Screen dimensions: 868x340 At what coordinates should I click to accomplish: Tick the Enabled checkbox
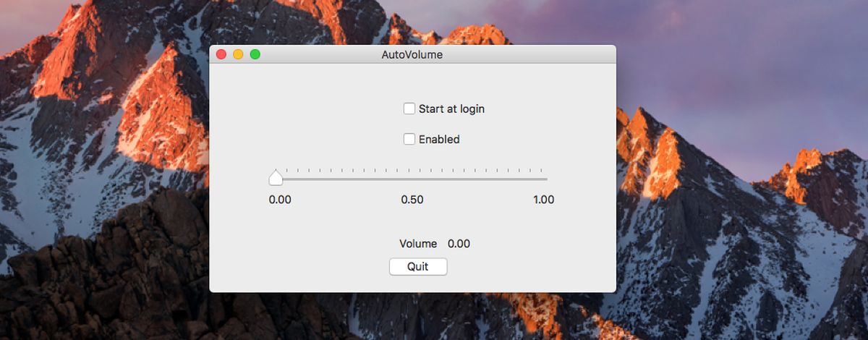409,139
